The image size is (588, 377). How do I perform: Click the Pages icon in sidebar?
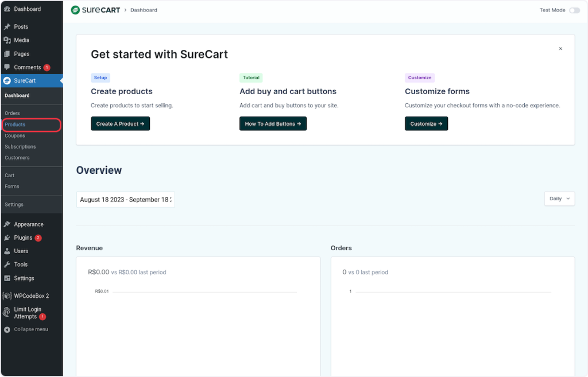coord(7,54)
